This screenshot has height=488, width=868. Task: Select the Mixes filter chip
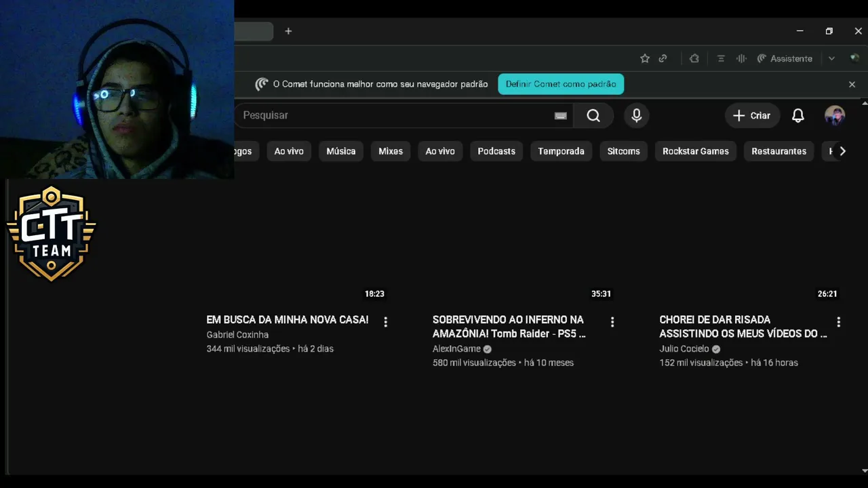click(x=391, y=151)
